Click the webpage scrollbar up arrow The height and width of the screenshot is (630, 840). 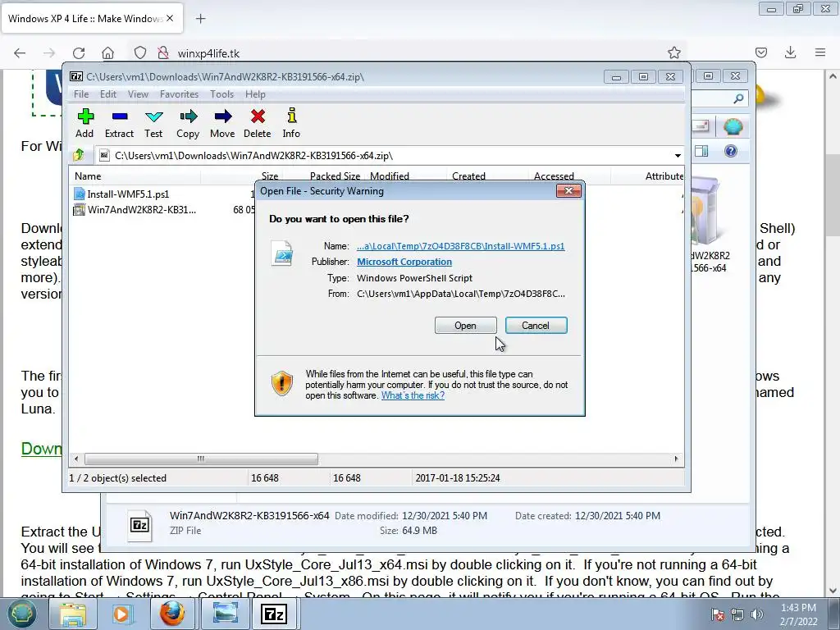tap(833, 76)
